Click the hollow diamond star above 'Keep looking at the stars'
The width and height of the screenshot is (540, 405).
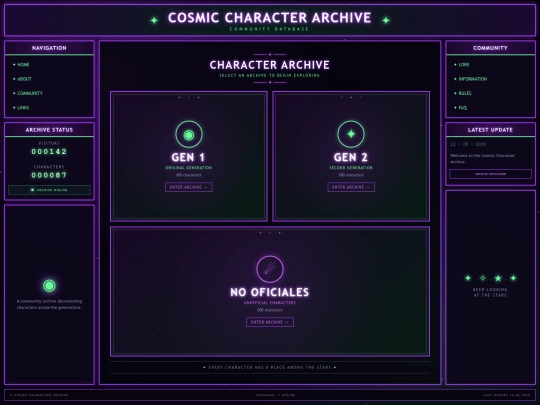[483, 278]
